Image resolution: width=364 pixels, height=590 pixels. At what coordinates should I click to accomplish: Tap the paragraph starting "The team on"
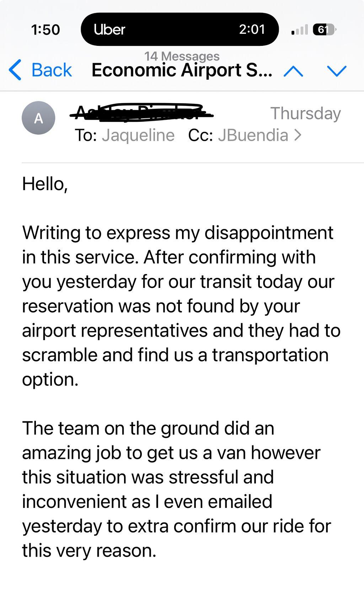[177, 489]
